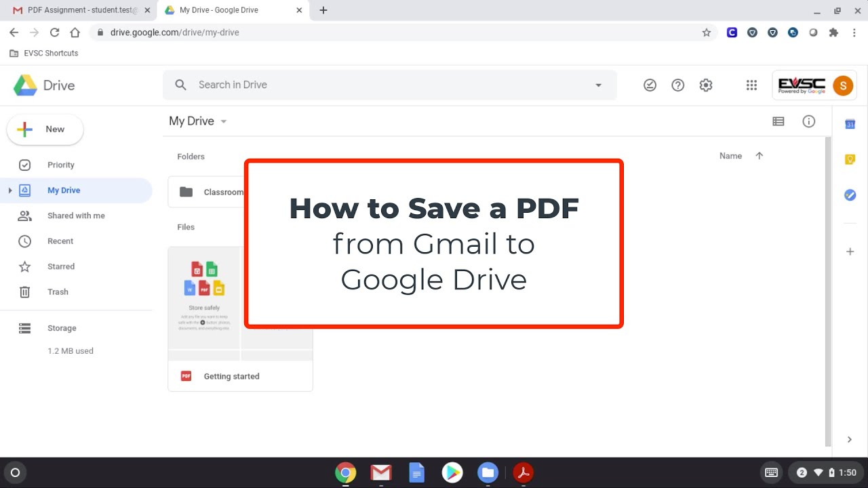The height and width of the screenshot is (488, 868).
Task: Open the account avatar S
Action: coord(842,85)
